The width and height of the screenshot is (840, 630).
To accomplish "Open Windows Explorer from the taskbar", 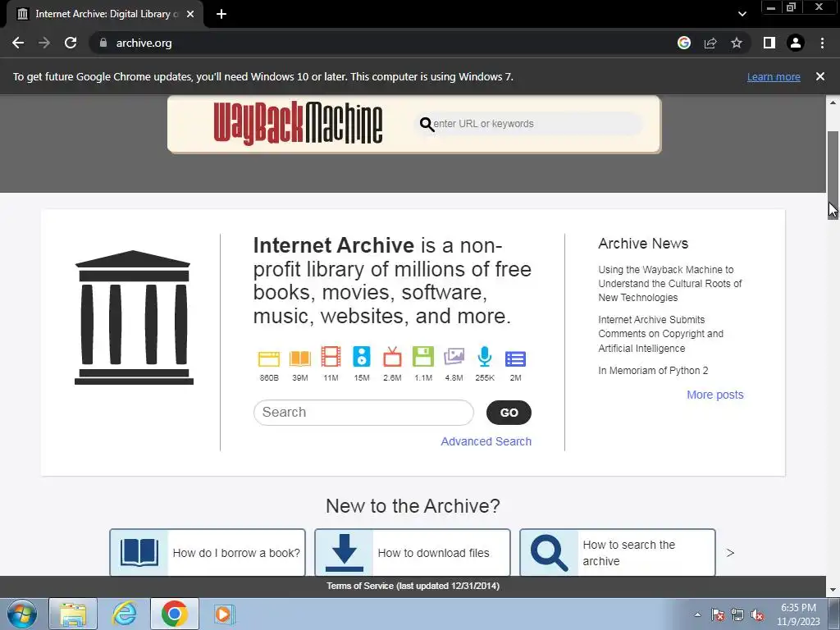I will (73, 614).
